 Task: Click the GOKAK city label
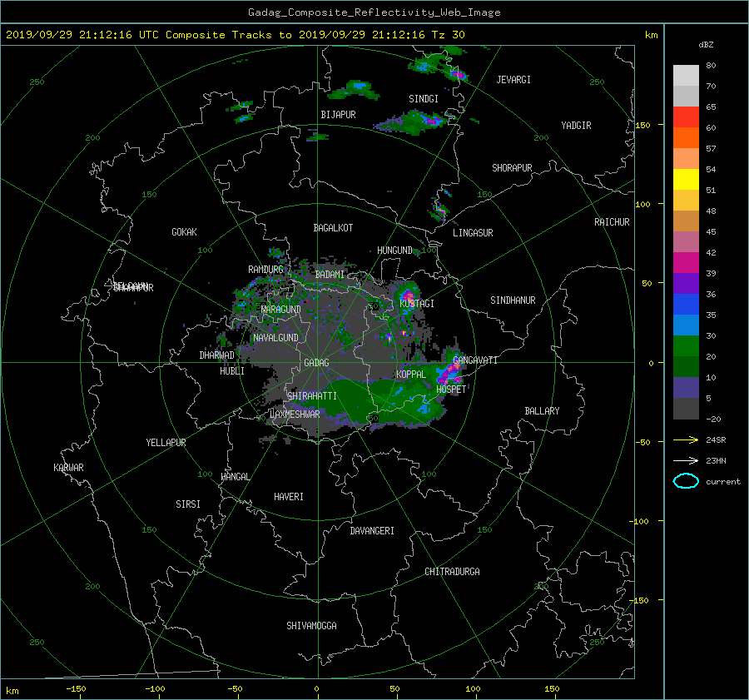click(185, 232)
